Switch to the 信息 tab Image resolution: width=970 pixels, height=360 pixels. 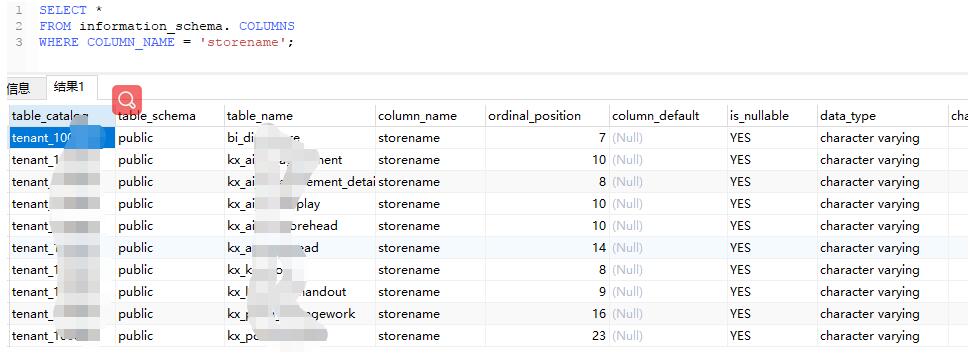tap(19, 88)
